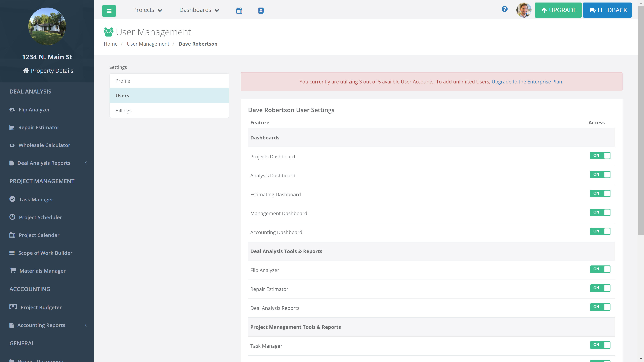Click the Flip Analyzer sidebar icon
This screenshot has width=644, height=362.
pos(12,110)
